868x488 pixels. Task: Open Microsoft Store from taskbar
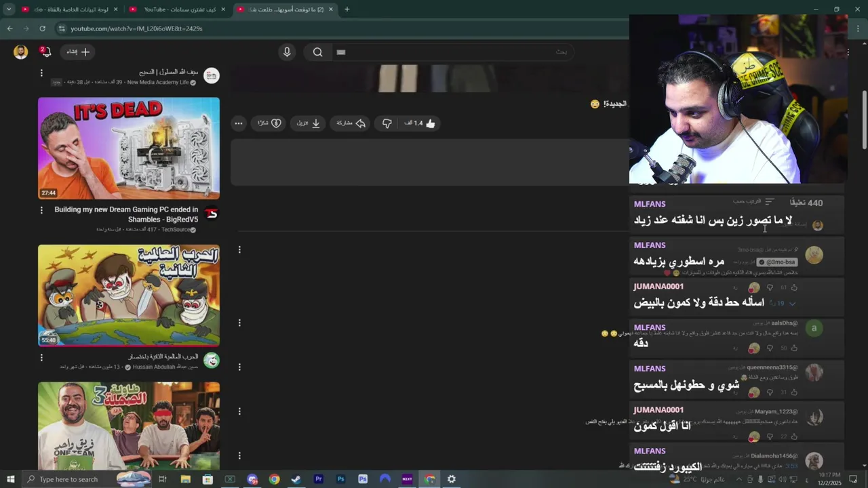[208, 479]
